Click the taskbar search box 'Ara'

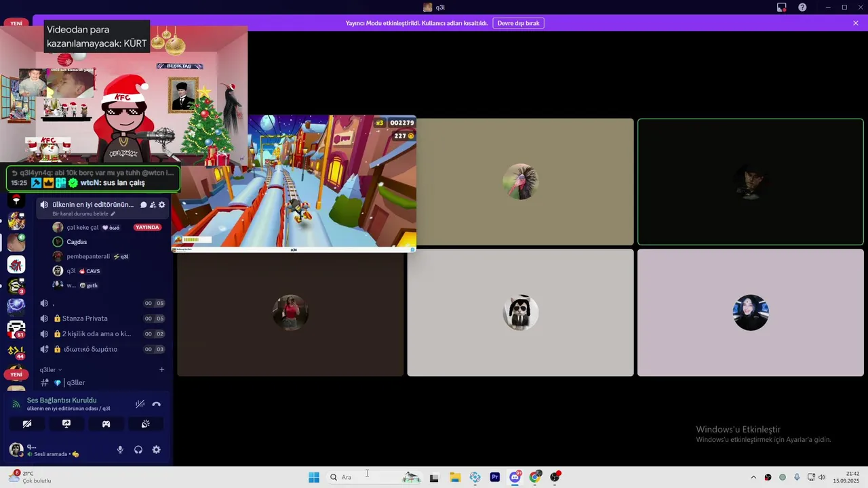(374, 477)
